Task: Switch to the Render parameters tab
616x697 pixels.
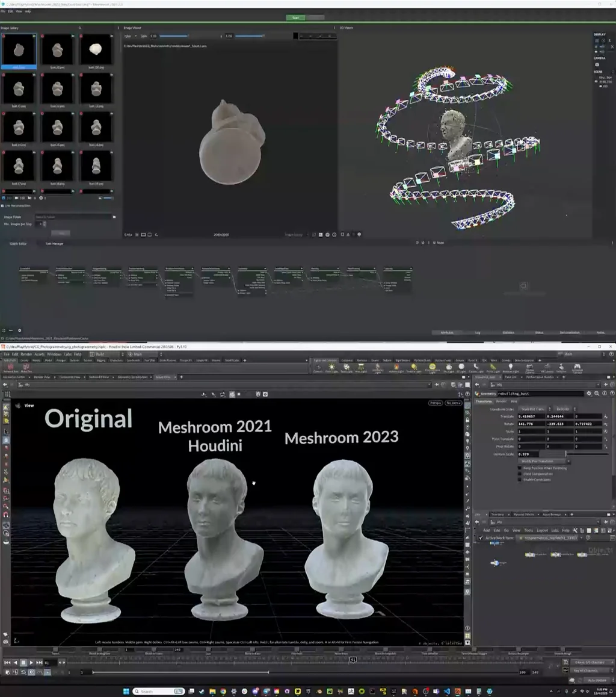Action: click(500, 401)
